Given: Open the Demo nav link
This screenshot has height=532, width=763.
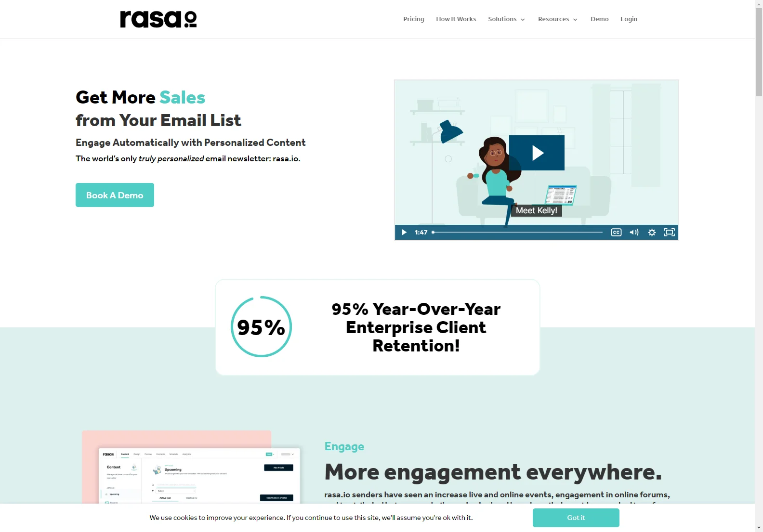Looking at the screenshot, I should (600, 19).
